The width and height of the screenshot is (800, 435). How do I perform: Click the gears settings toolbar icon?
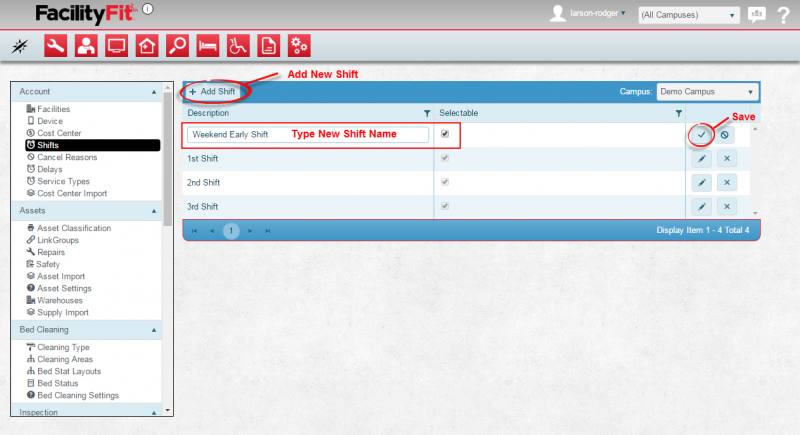click(x=298, y=45)
